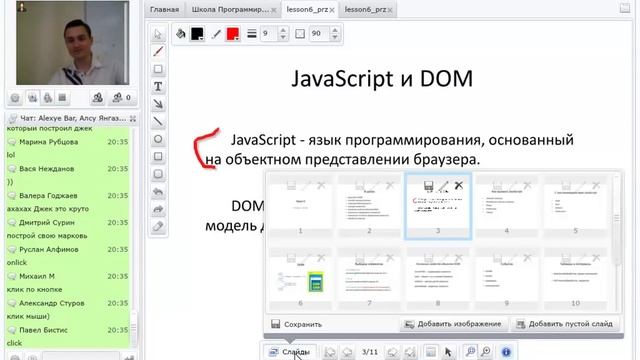
Task: Activate the black pointer cursor in bottom bar
Action: tap(448, 352)
